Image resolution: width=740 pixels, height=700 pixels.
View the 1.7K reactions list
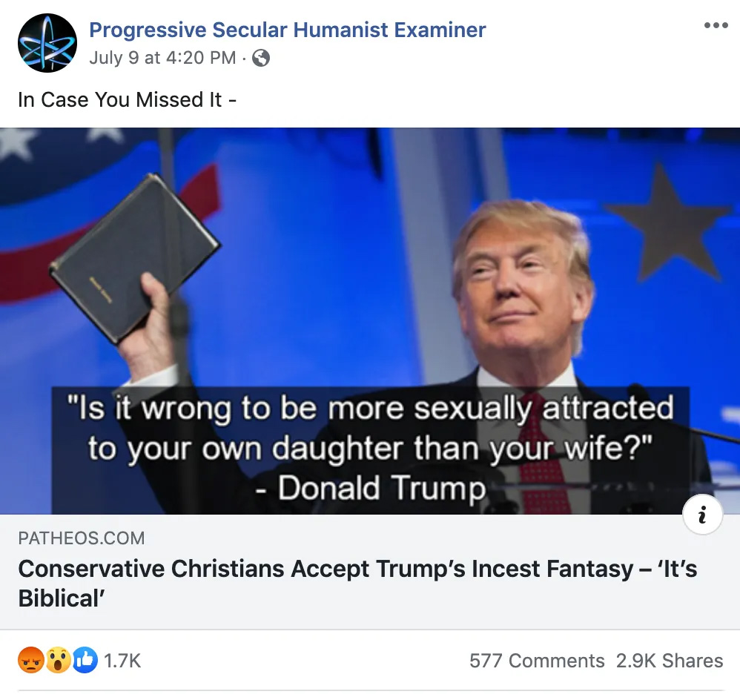click(122, 661)
